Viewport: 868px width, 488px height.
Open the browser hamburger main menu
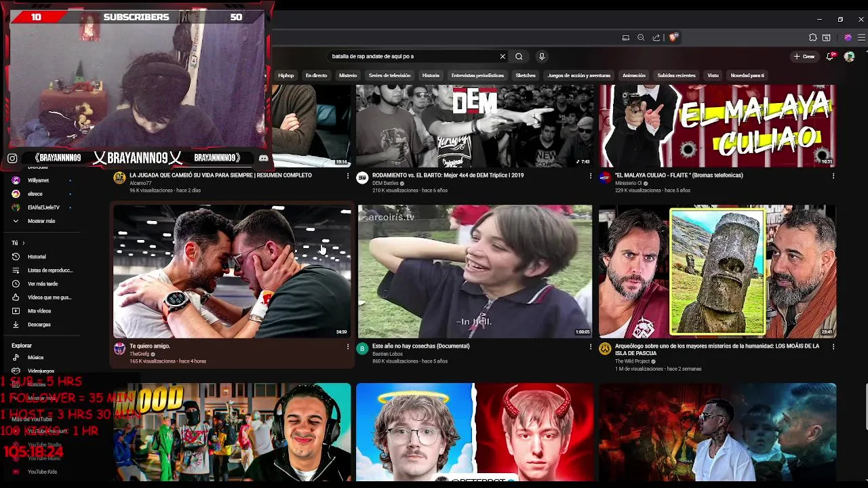tap(861, 37)
